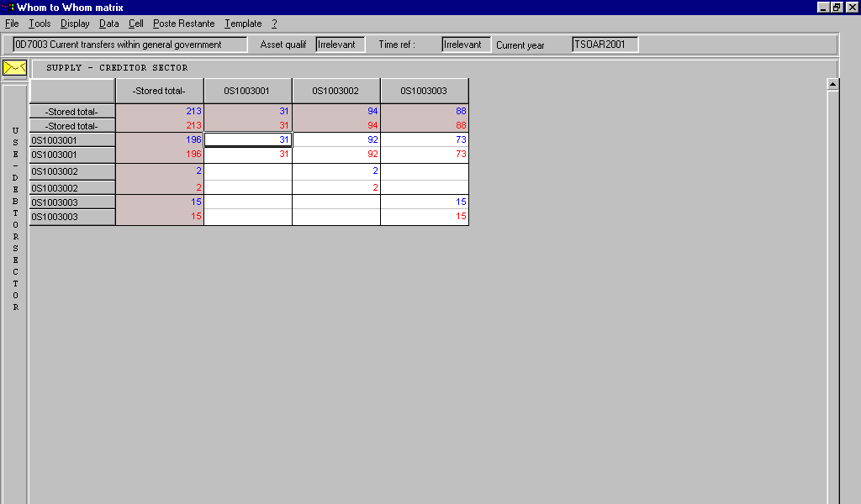The image size is (861, 504).
Task: Click the -Stored total- column header
Action: [159, 91]
